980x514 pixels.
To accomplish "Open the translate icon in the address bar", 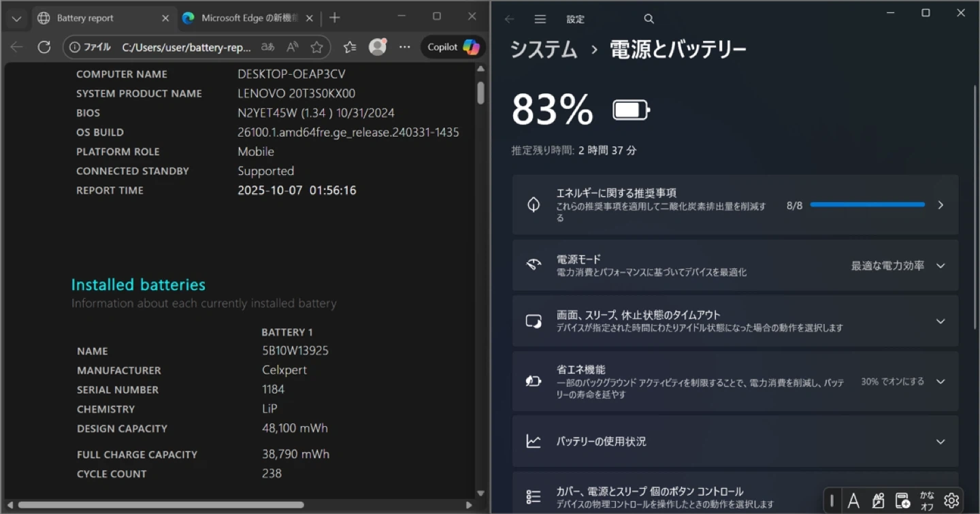I will point(268,47).
